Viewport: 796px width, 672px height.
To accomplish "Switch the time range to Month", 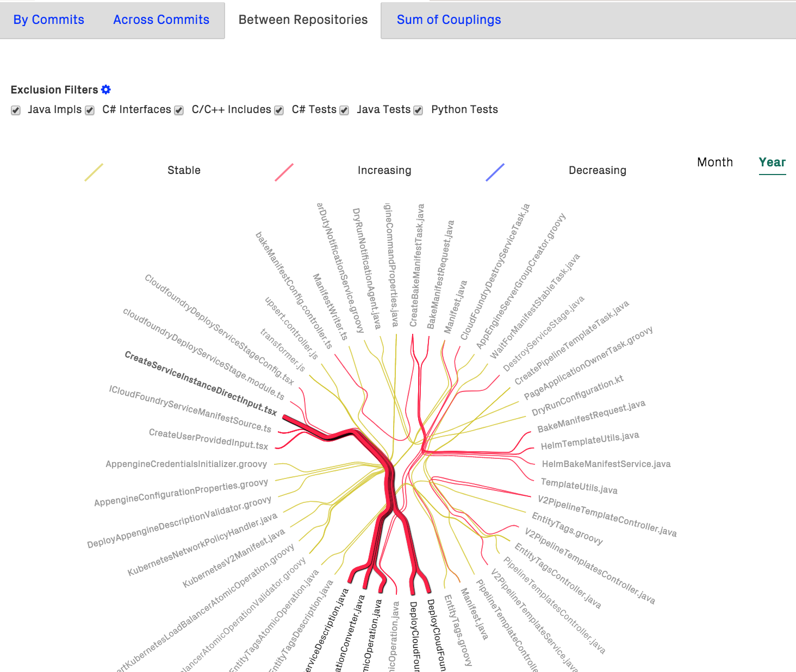I will point(715,163).
